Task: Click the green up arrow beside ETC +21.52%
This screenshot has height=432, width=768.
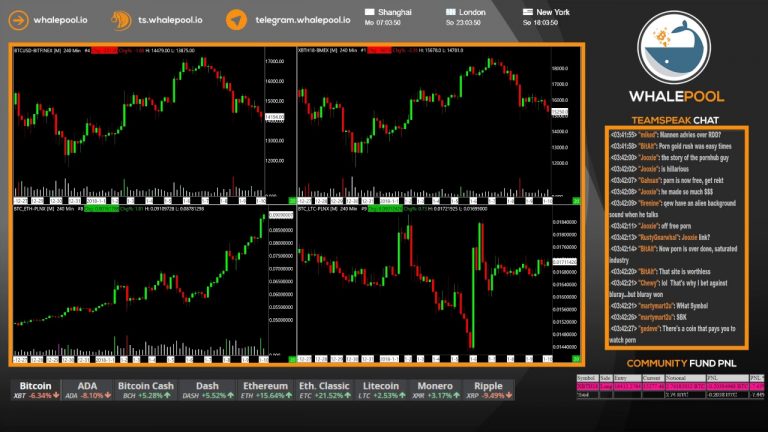Action: click(348, 395)
